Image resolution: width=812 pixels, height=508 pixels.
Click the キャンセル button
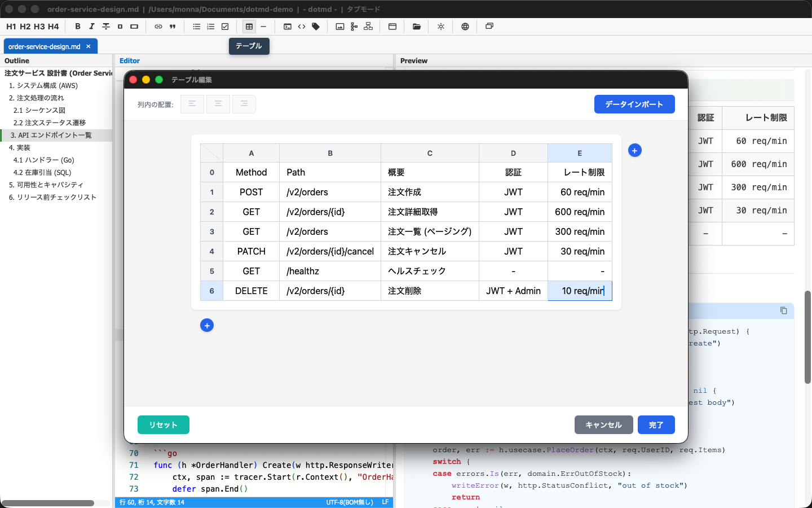tap(604, 425)
